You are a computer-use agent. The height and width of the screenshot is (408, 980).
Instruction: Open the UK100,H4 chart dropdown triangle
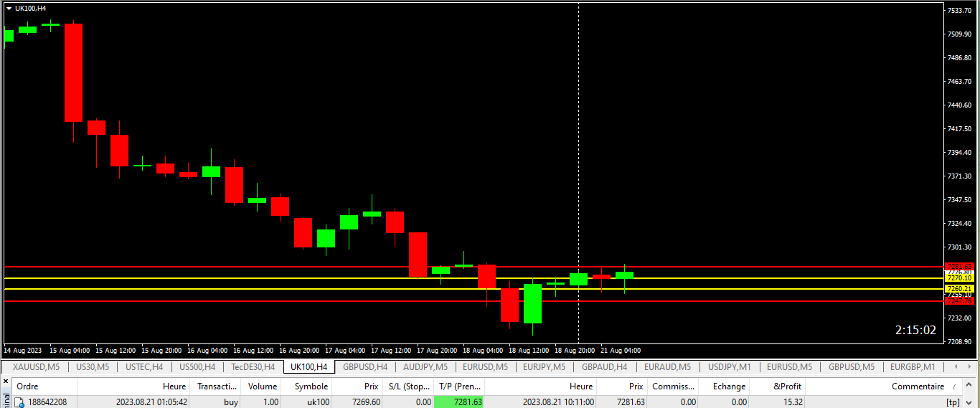click(x=9, y=8)
